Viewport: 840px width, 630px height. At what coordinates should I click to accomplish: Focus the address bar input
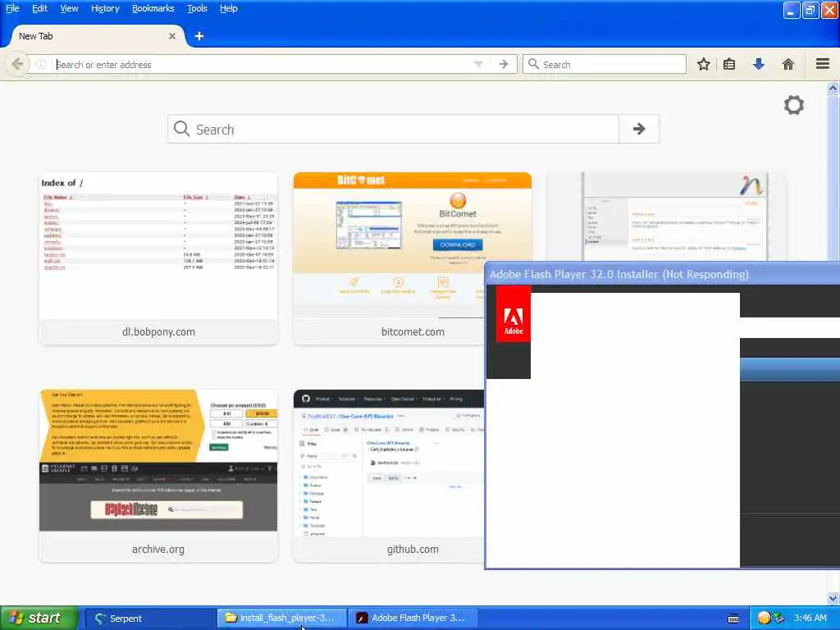click(262, 64)
